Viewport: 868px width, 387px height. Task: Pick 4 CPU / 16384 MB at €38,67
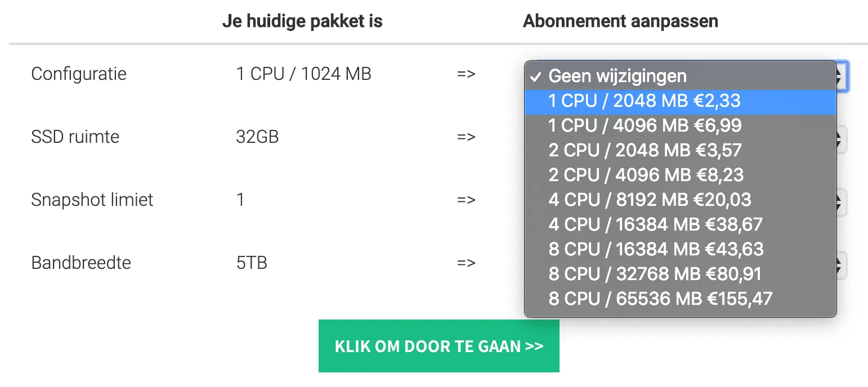coord(655,224)
